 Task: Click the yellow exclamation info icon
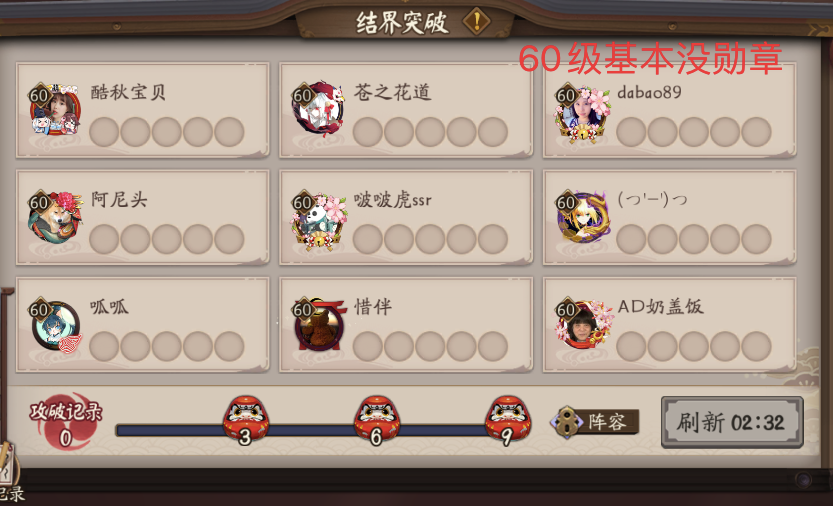(x=477, y=22)
